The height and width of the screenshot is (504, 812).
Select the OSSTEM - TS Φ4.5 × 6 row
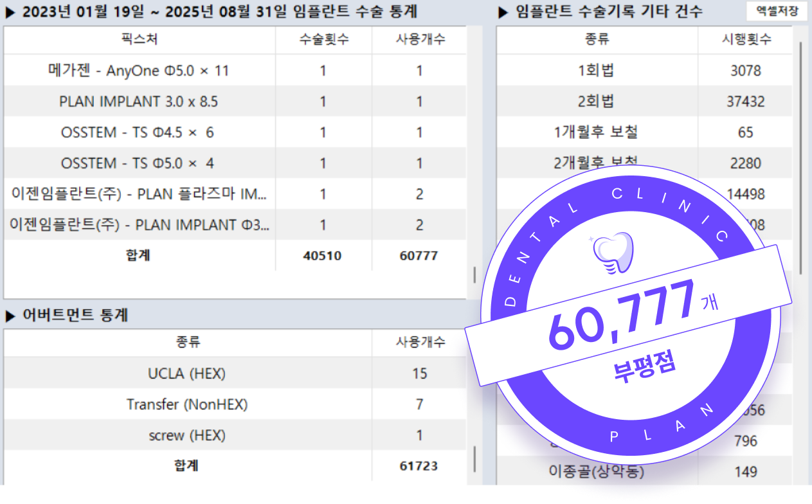(140, 132)
